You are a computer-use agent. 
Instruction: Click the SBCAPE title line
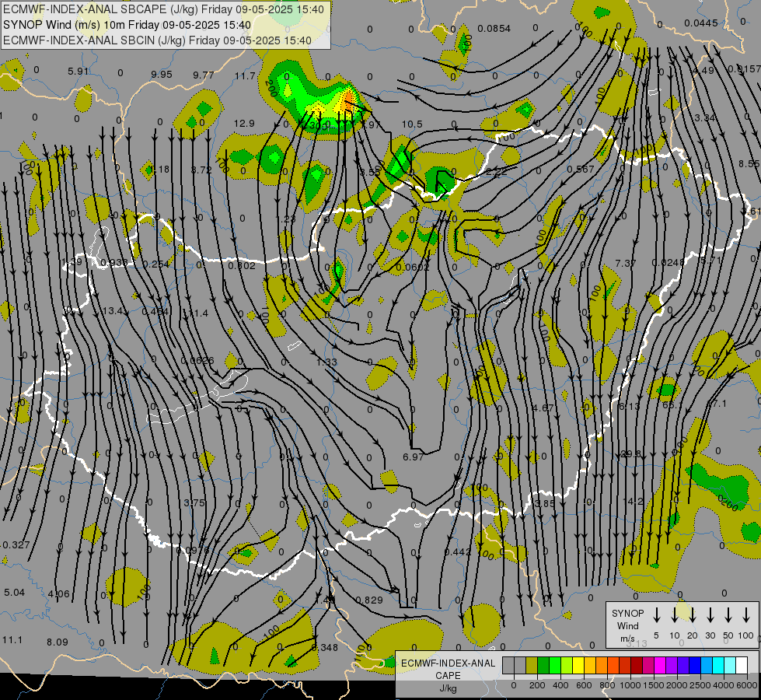163,9
